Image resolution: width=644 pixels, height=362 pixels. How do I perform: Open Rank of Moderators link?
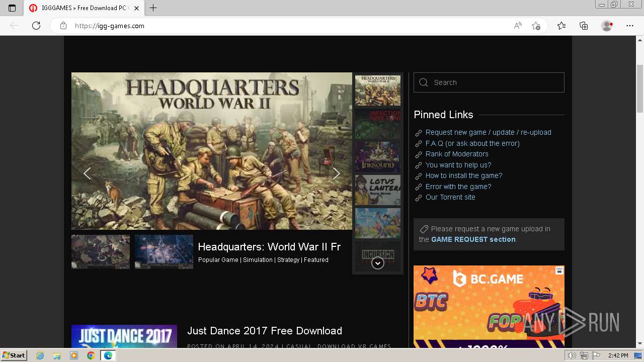point(457,154)
